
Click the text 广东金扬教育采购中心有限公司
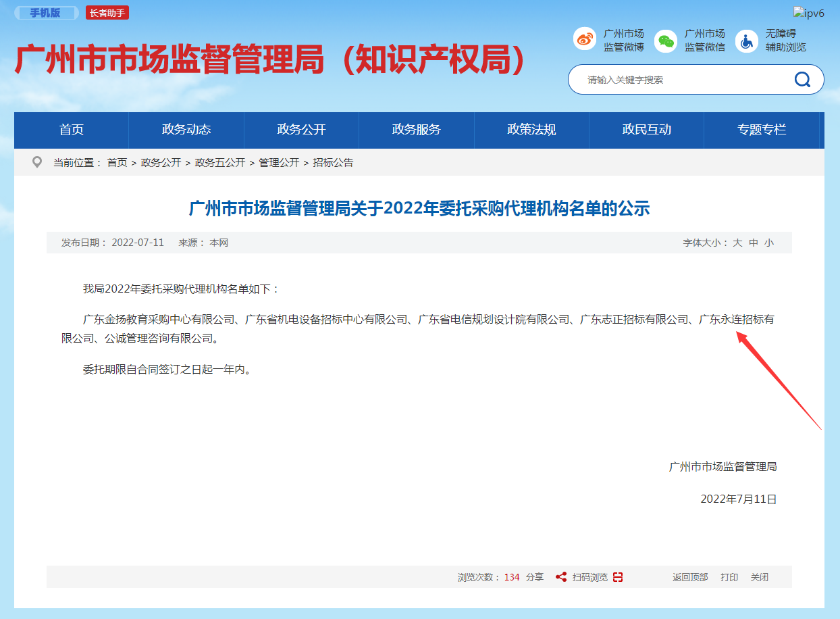tap(158, 320)
